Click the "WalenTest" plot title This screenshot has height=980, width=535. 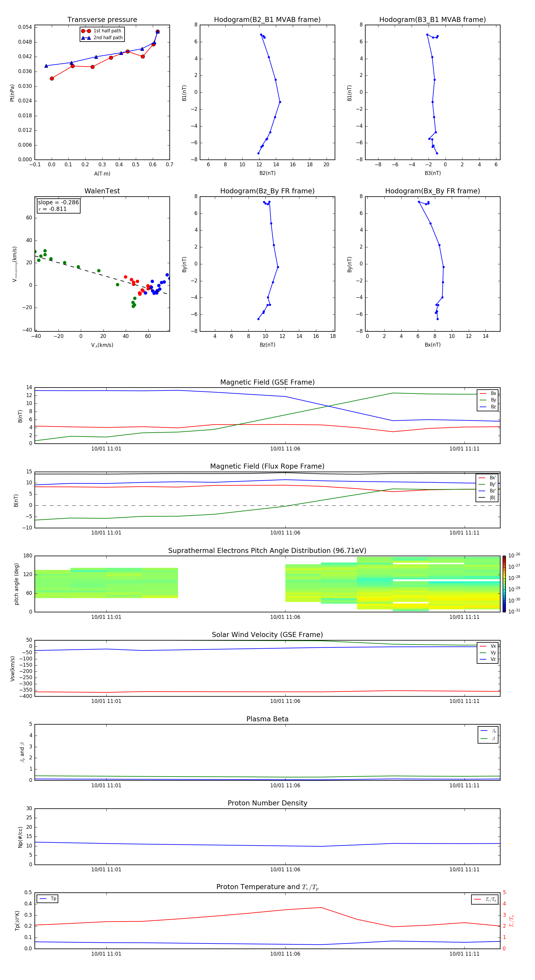coord(102,191)
